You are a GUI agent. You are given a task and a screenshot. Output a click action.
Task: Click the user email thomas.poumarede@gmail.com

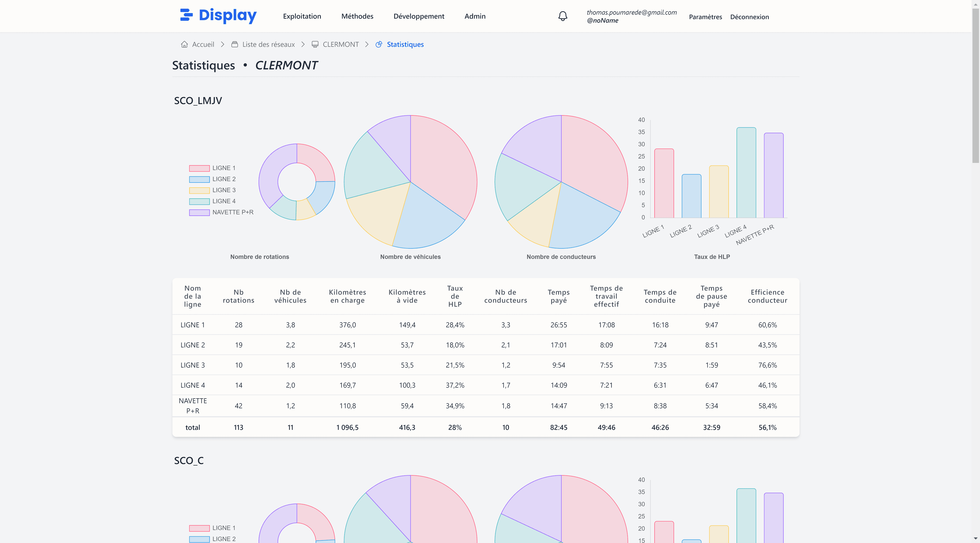(x=632, y=12)
